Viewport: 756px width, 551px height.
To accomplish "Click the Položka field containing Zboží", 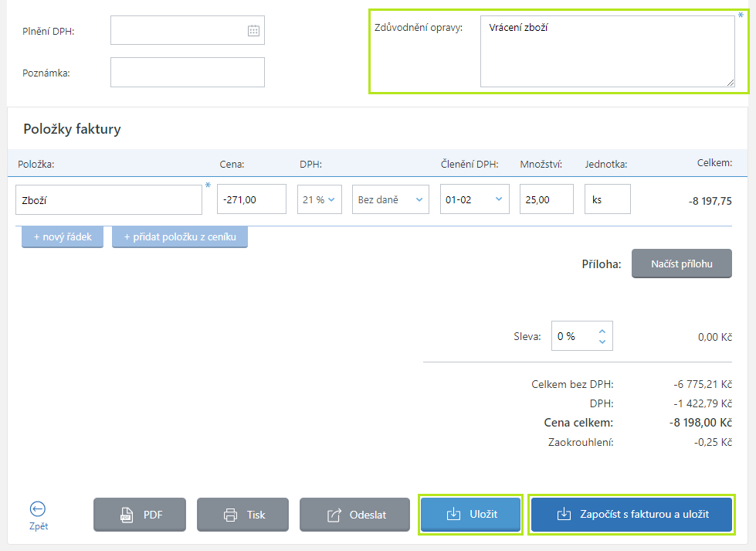I will [109, 199].
